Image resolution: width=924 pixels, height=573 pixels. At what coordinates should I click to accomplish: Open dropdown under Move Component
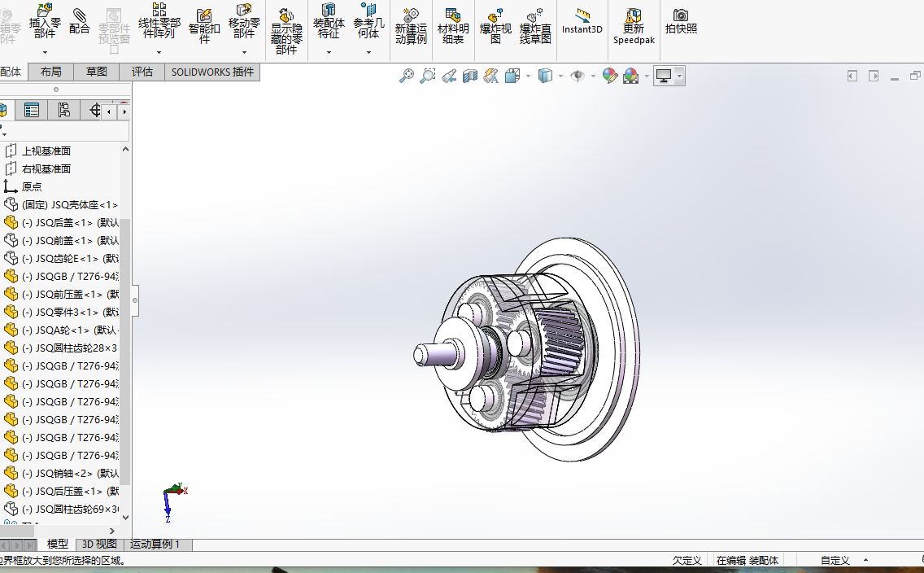click(x=244, y=52)
